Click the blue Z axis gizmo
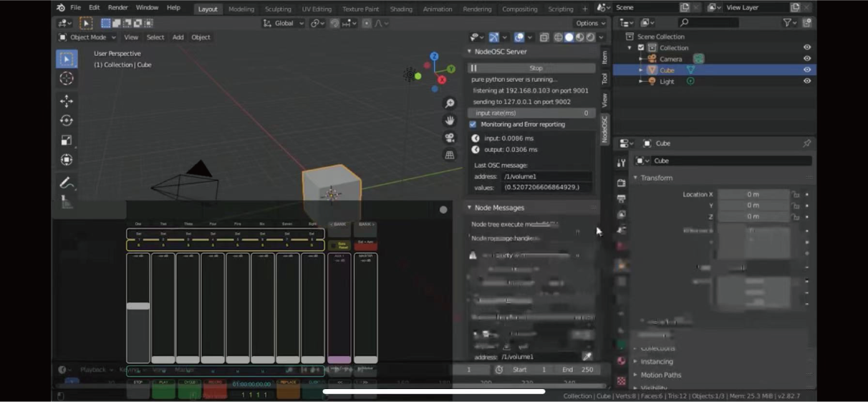Viewport: 868px width, 402px height. click(434, 56)
